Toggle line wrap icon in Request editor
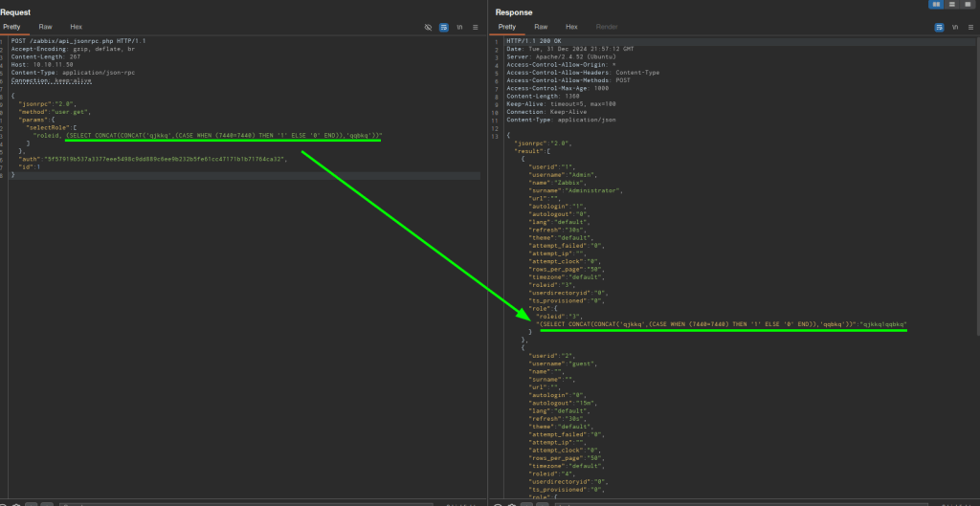The width and height of the screenshot is (980, 506). [444, 27]
